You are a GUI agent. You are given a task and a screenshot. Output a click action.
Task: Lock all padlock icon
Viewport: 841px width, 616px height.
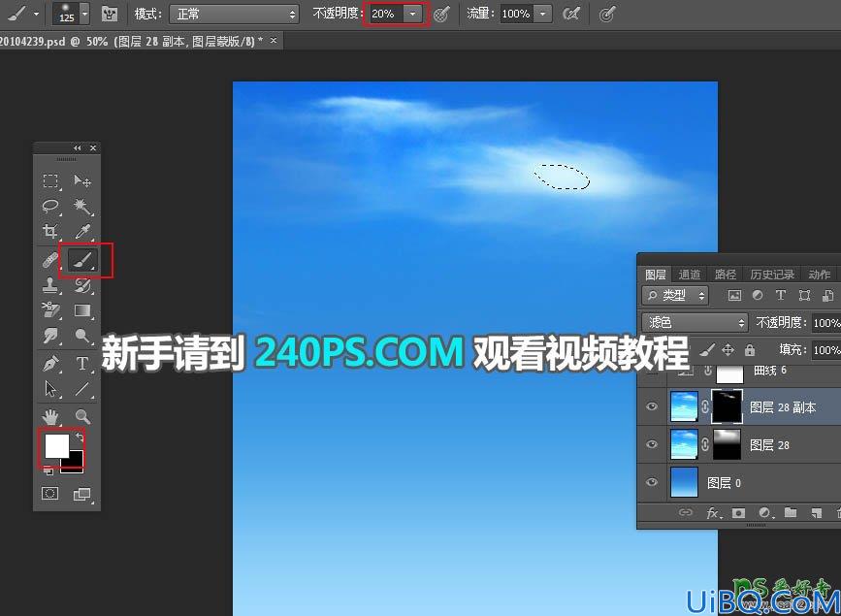[x=750, y=350]
